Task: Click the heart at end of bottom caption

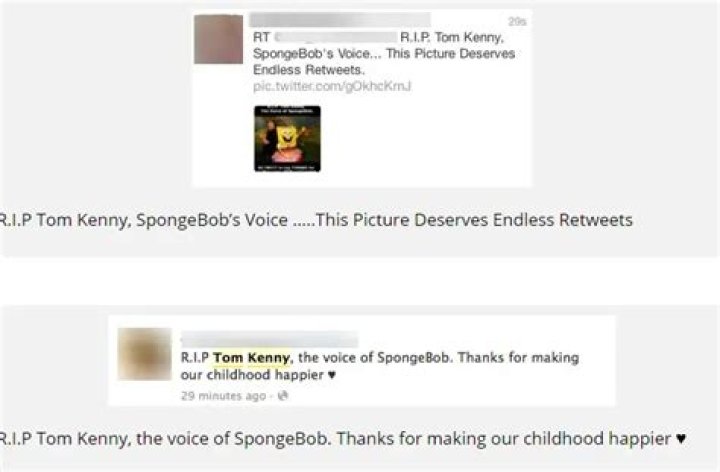Action: point(681,439)
